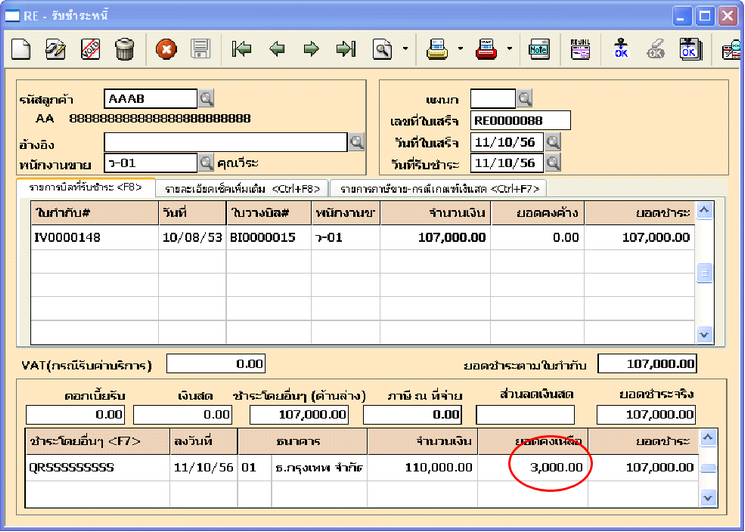This screenshot has width=745, height=532.
Task: Click the yellow printer icon
Action: pos(437,48)
